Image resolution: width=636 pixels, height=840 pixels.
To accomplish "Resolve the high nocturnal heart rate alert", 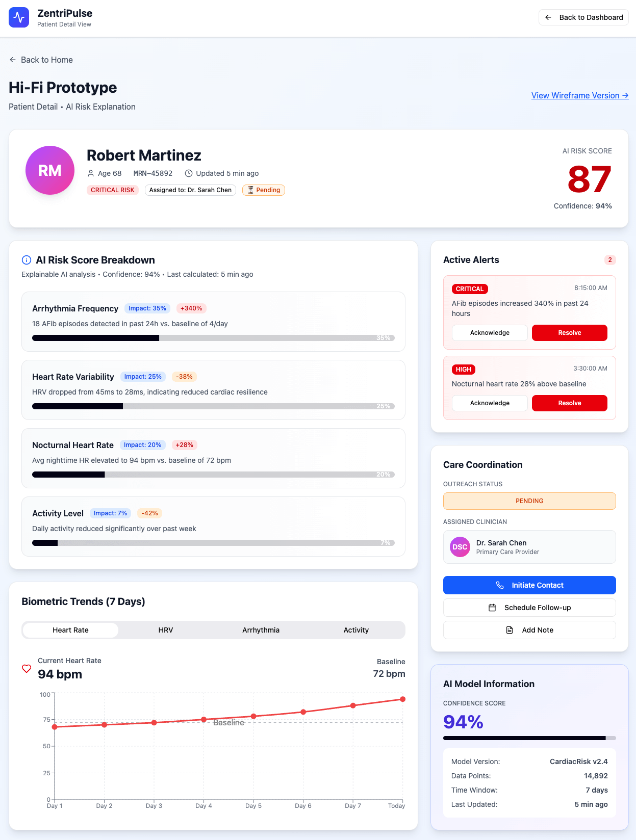I will click(569, 403).
